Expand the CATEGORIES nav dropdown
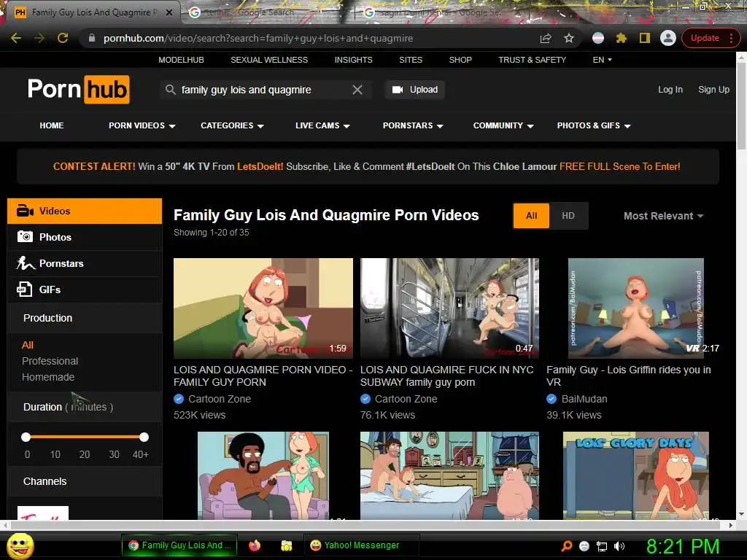This screenshot has width=747, height=560. [232, 125]
